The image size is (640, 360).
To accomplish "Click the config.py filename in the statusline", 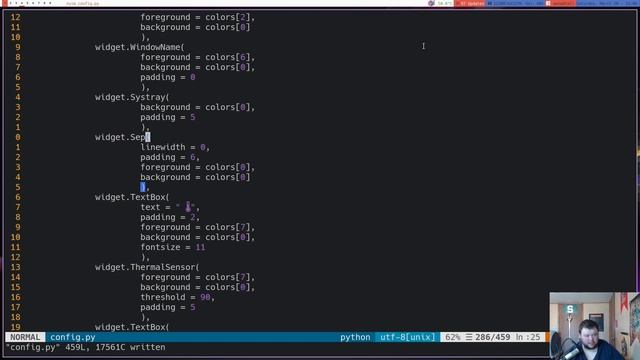I will click(73, 337).
